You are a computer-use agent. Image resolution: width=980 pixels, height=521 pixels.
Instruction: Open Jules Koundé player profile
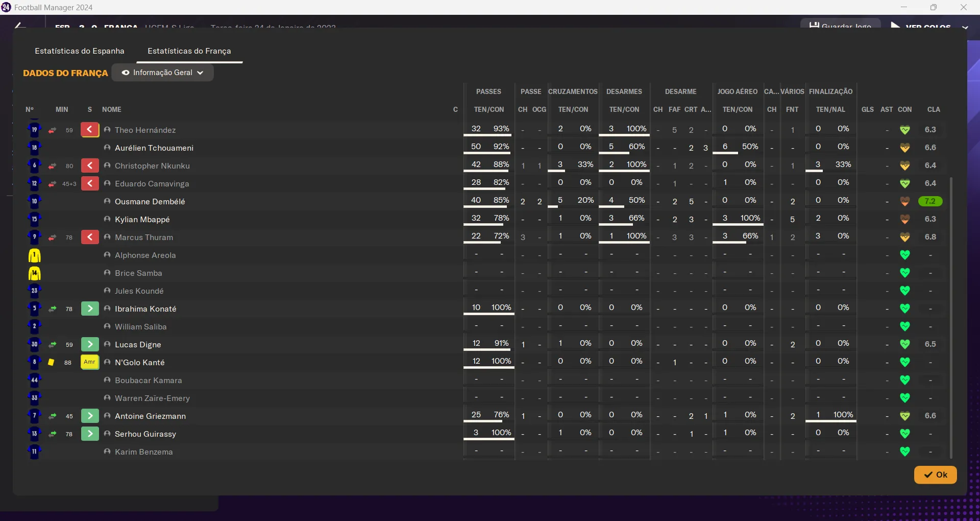point(139,291)
